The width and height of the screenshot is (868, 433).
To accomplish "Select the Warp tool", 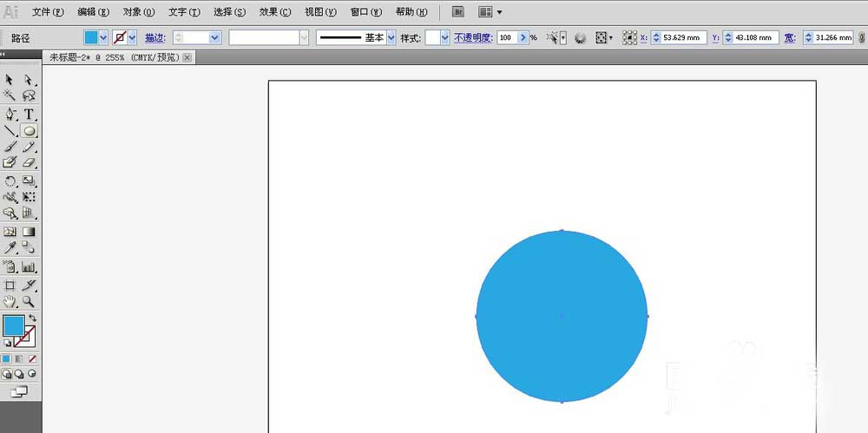I will coord(10,197).
